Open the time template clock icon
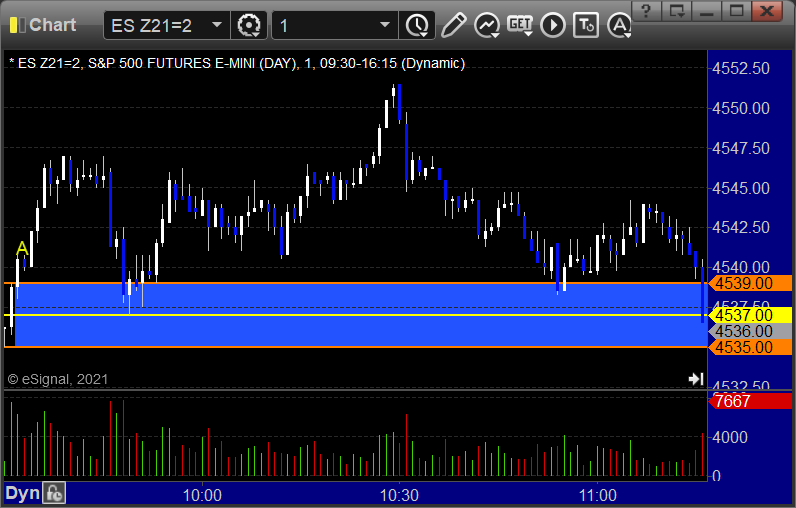The height and width of the screenshot is (508, 796). pyautogui.click(x=417, y=25)
